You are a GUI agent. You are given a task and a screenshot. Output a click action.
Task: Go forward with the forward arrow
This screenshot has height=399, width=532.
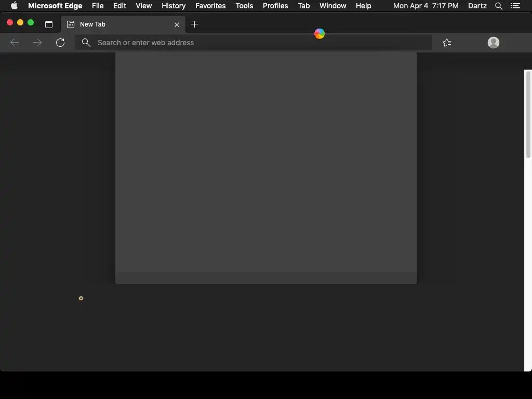37,43
